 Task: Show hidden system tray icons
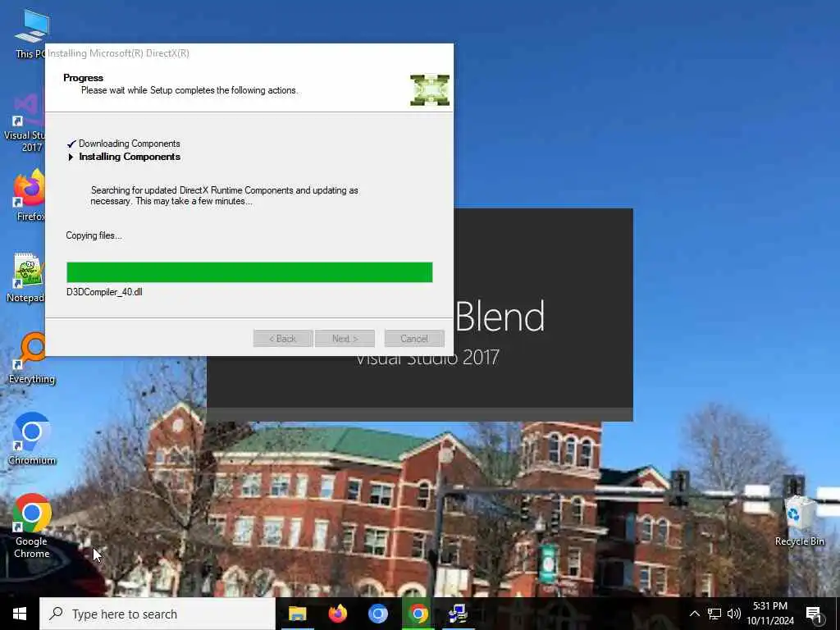[x=694, y=614]
